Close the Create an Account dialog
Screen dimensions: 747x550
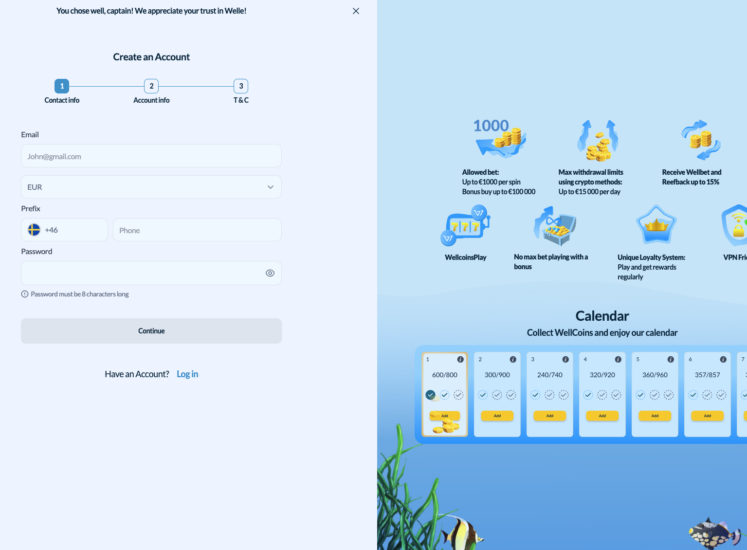click(356, 11)
